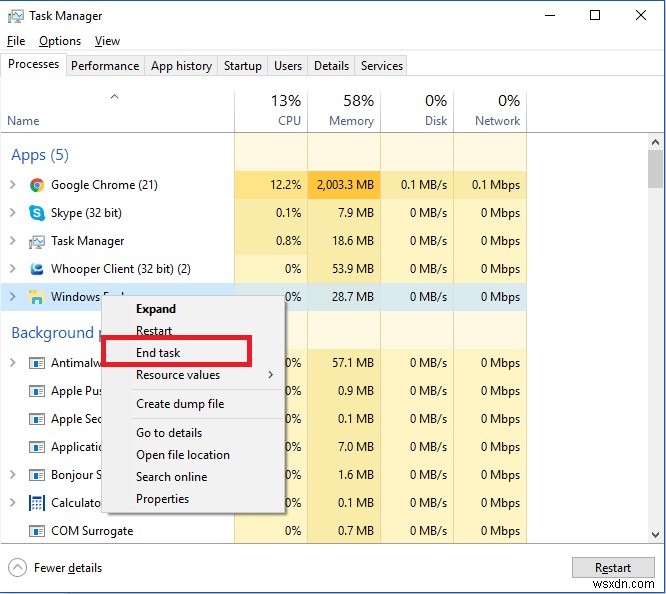
Task: Click the Bonjour Service process icon
Action: coord(37,475)
